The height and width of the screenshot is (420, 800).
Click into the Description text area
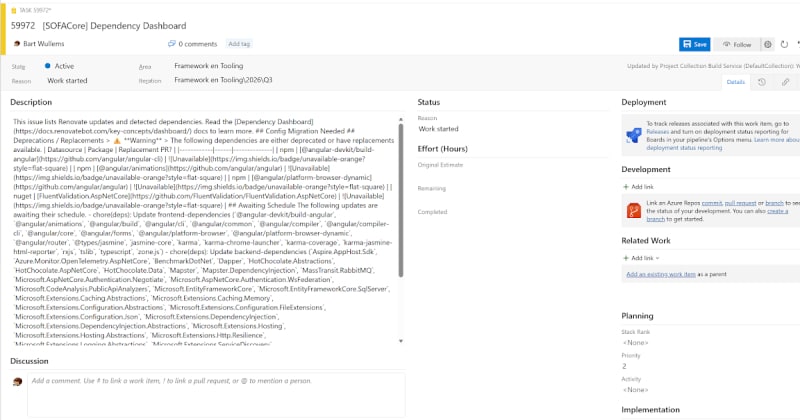204,232
